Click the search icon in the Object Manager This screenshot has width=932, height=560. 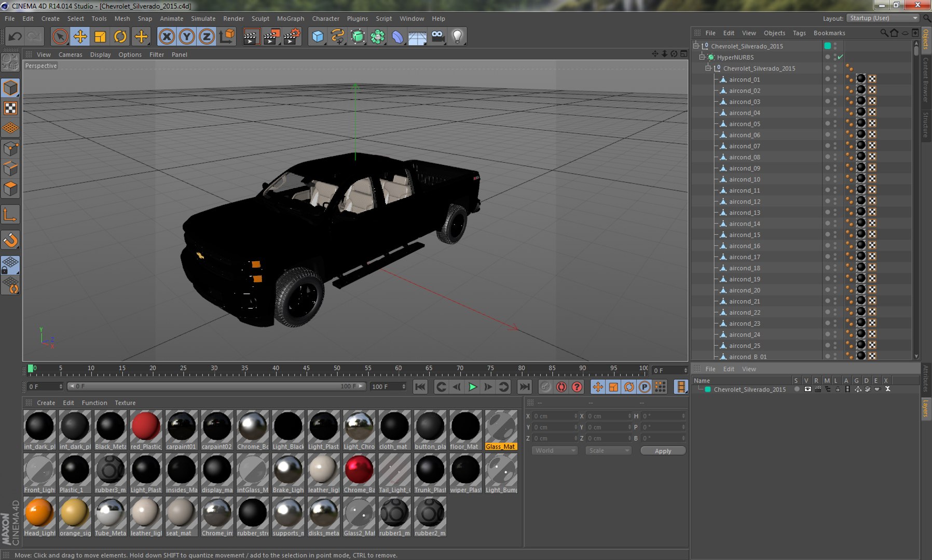click(884, 33)
